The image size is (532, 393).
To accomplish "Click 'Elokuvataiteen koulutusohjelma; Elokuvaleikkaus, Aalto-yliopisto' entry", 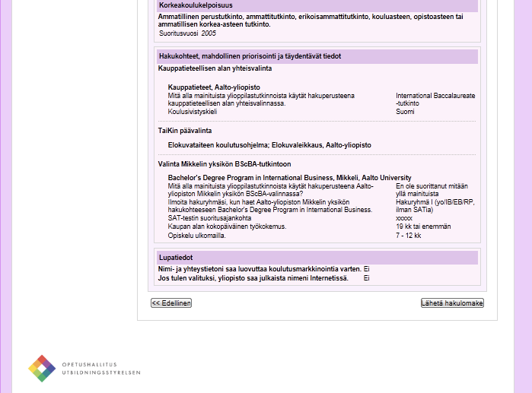I will [x=269, y=145].
